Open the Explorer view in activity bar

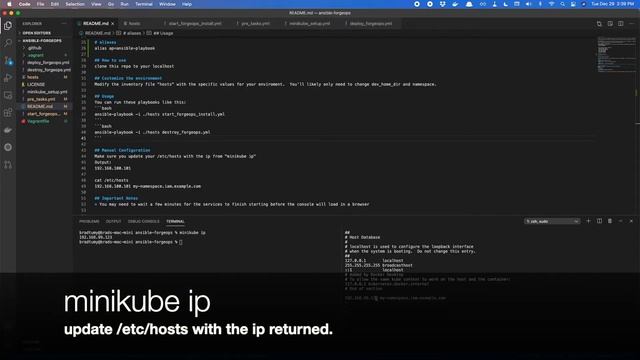[x=8, y=26]
